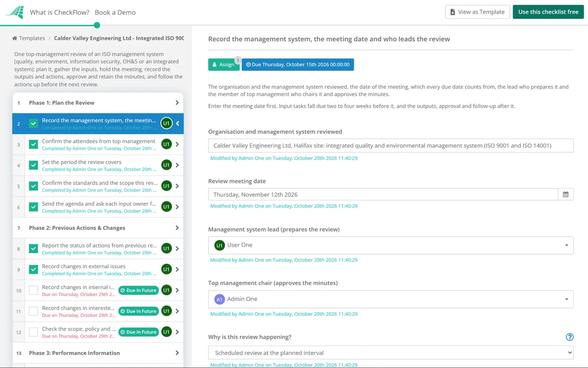Image resolution: width=588 pixels, height=368 pixels.
Task: Click the Assign button
Action: click(x=224, y=64)
